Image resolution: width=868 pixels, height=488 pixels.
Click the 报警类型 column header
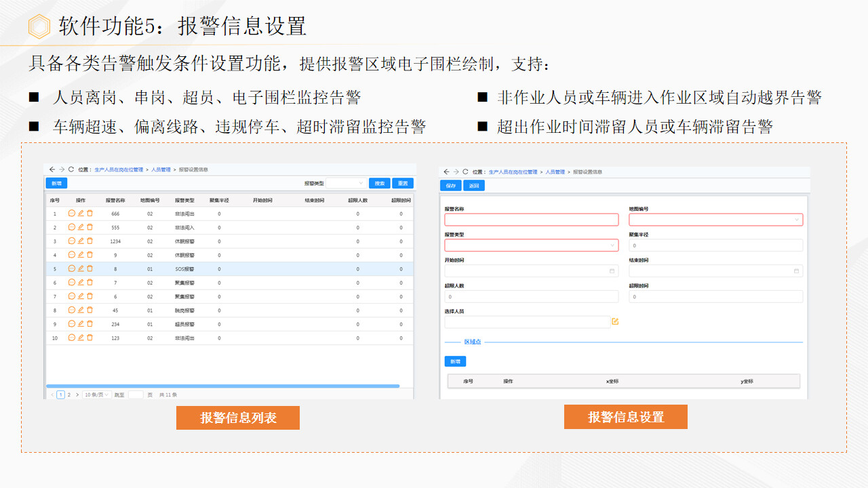coord(184,201)
